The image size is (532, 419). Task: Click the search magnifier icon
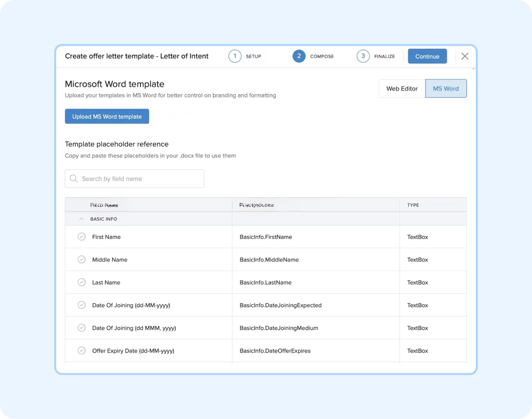point(73,178)
